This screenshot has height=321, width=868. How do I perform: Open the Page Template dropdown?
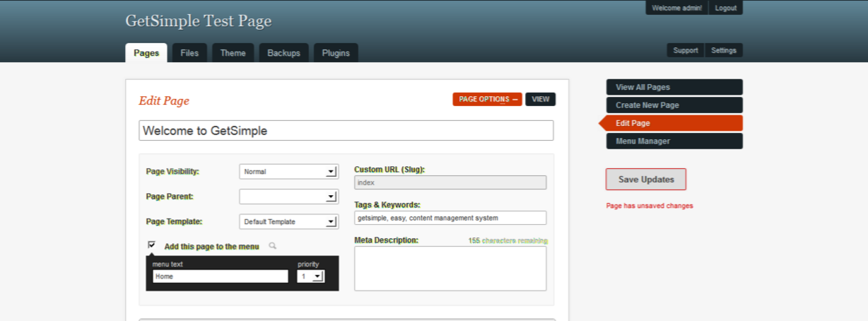289,221
